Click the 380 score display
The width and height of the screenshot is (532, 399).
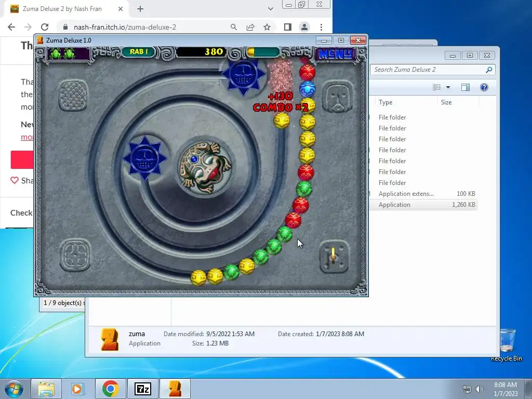pyautogui.click(x=200, y=52)
